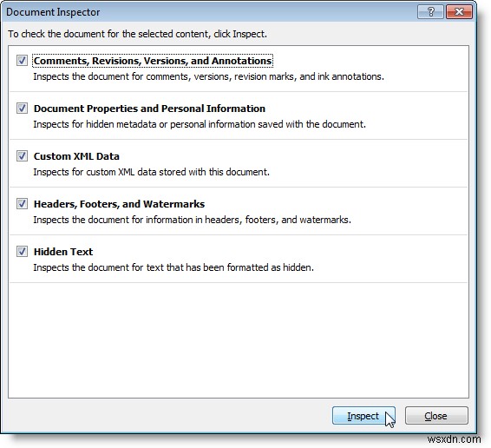Click description 'text that has been formatted as hidden'

[173, 267]
